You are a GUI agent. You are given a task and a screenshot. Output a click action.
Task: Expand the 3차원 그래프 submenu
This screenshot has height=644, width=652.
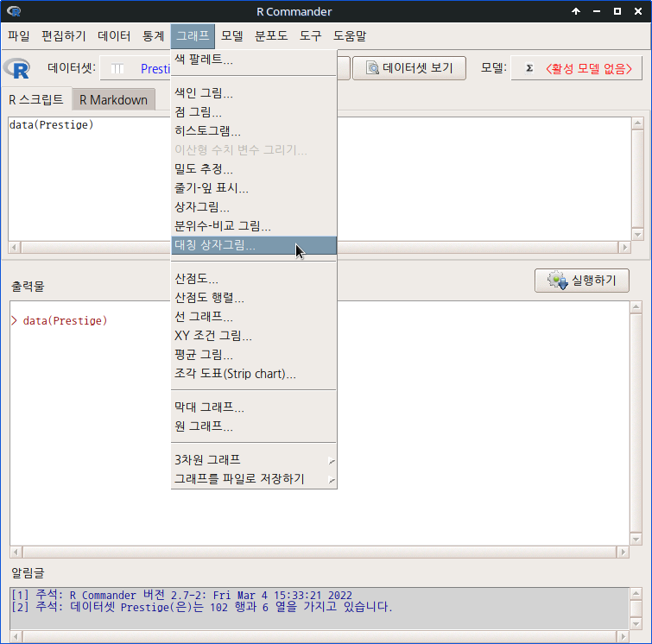254,460
